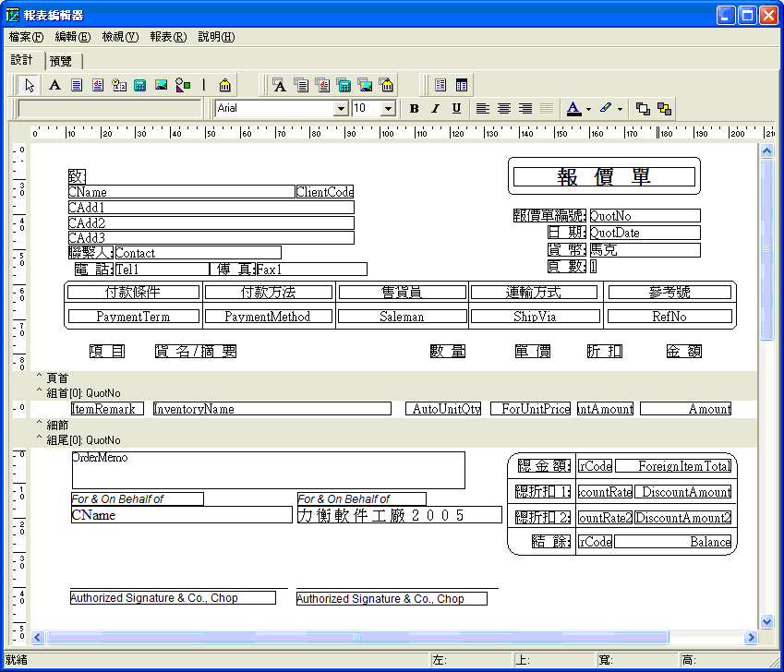Click the region list toolbar icon
Image resolution: width=784 pixels, height=672 pixels.
point(440,86)
